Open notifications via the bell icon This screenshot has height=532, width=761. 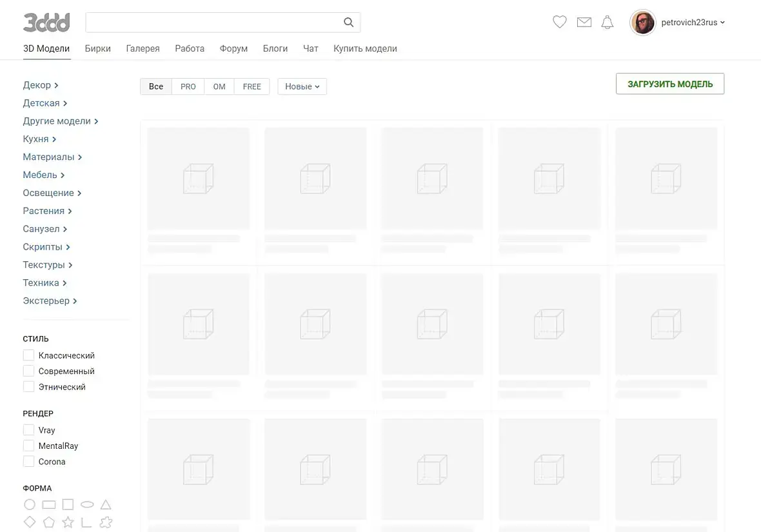607,23
